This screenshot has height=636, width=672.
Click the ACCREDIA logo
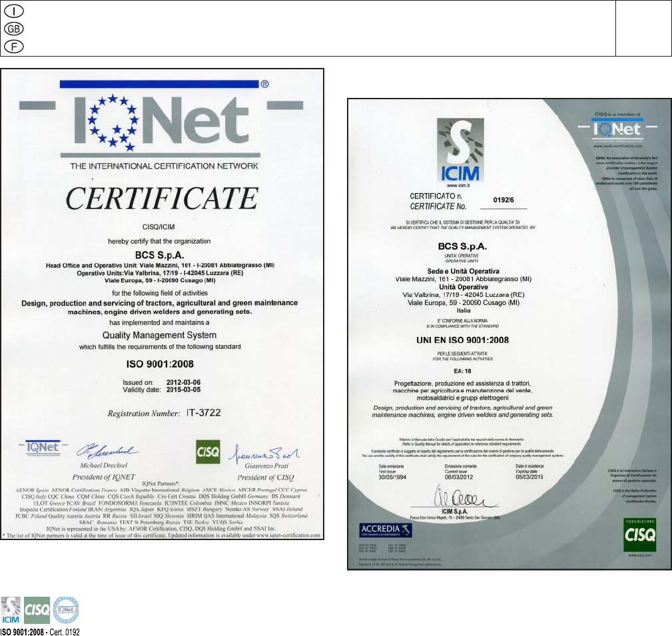[386, 530]
